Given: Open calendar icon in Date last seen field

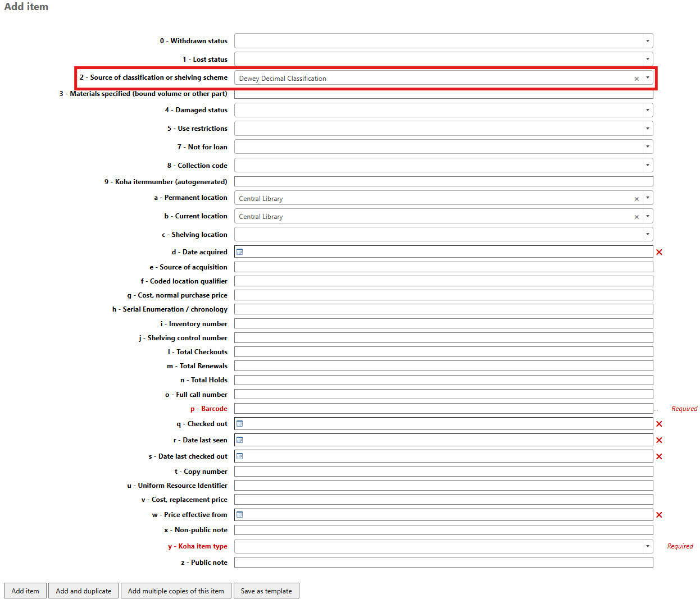Looking at the screenshot, I should [x=239, y=440].
